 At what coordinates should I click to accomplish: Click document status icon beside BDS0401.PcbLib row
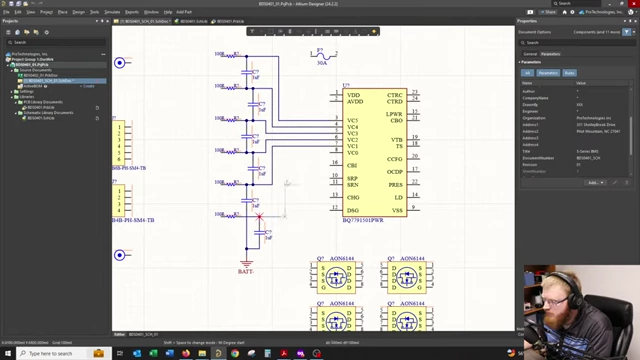[x=97, y=108]
